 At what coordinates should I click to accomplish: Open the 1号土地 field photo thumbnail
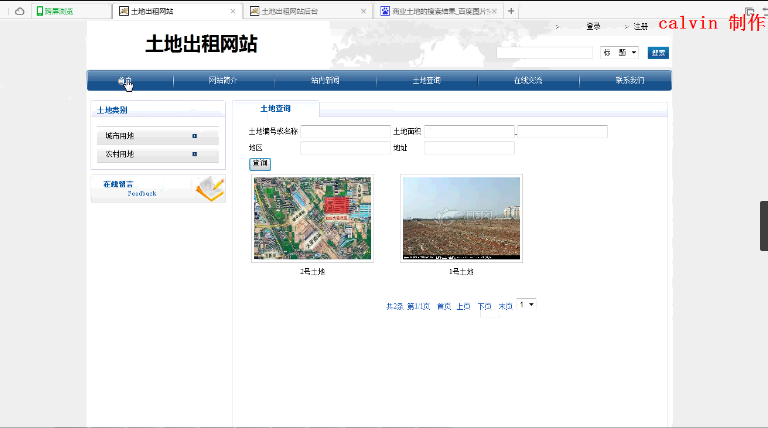tap(461, 218)
